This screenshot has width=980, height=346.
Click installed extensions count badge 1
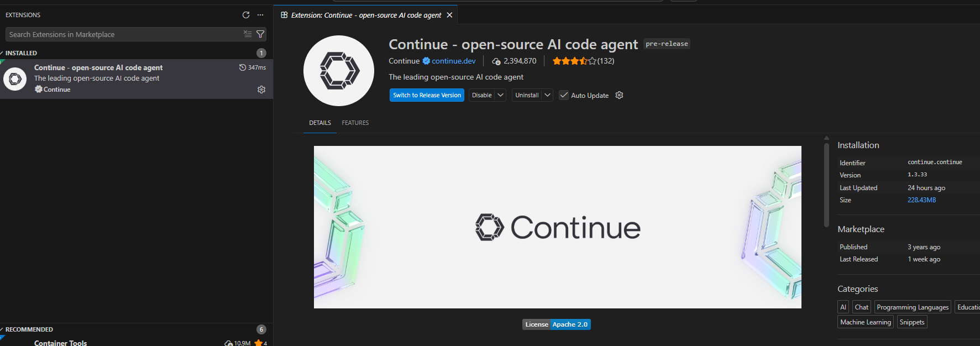(x=261, y=53)
